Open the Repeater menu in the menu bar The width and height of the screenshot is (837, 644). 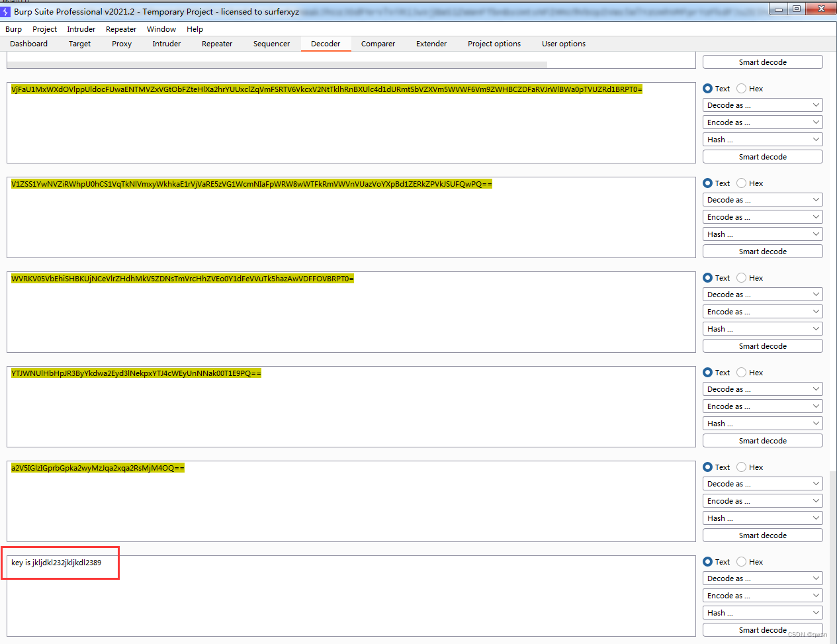(121, 29)
